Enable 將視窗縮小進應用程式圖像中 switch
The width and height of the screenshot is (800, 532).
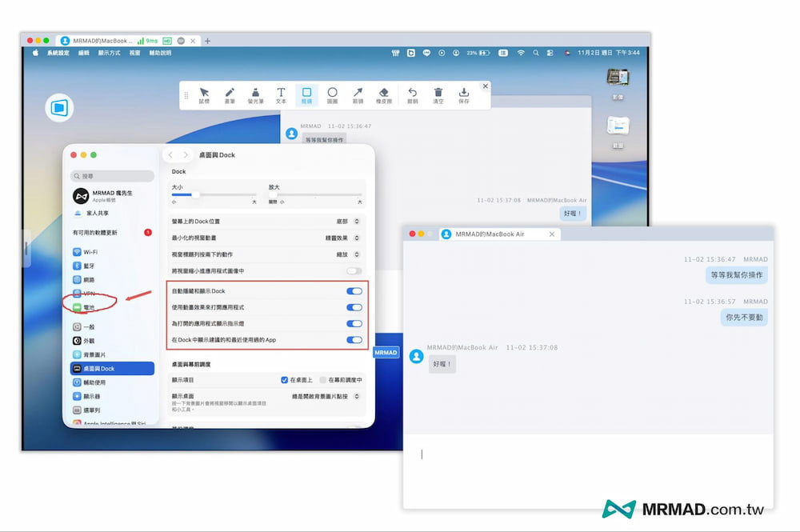coord(354,271)
